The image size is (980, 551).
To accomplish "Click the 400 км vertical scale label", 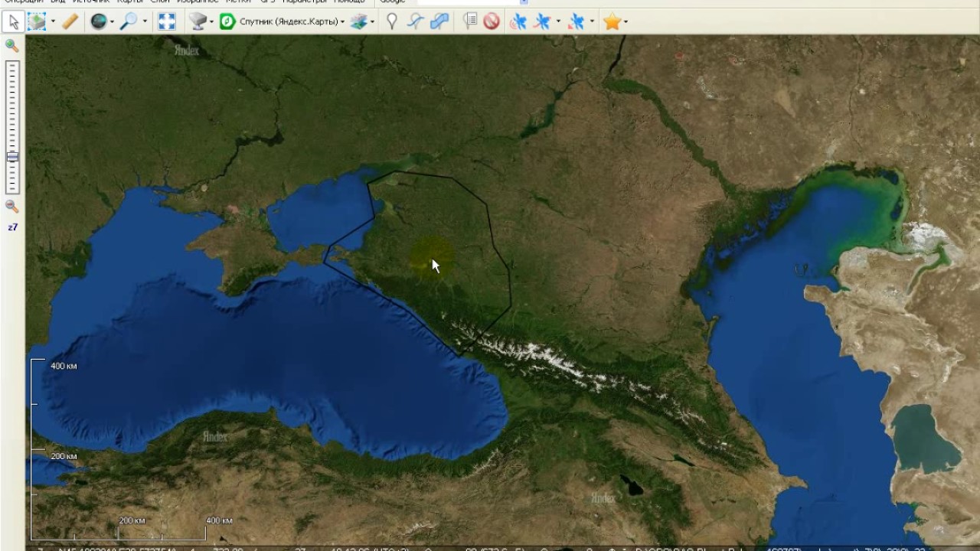I will tap(64, 366).
